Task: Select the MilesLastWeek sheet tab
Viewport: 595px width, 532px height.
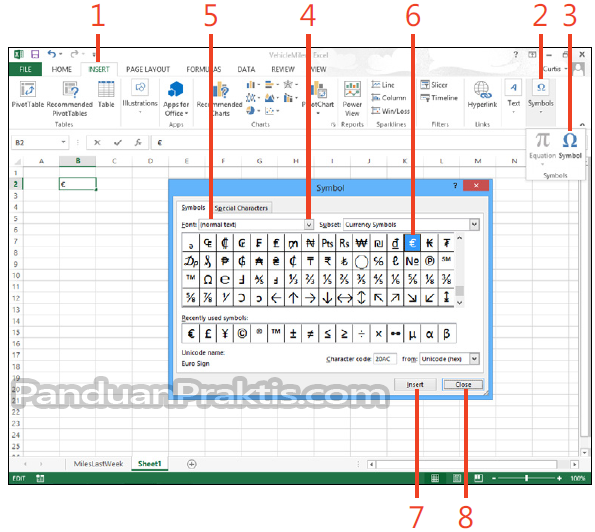Action: 98,464
